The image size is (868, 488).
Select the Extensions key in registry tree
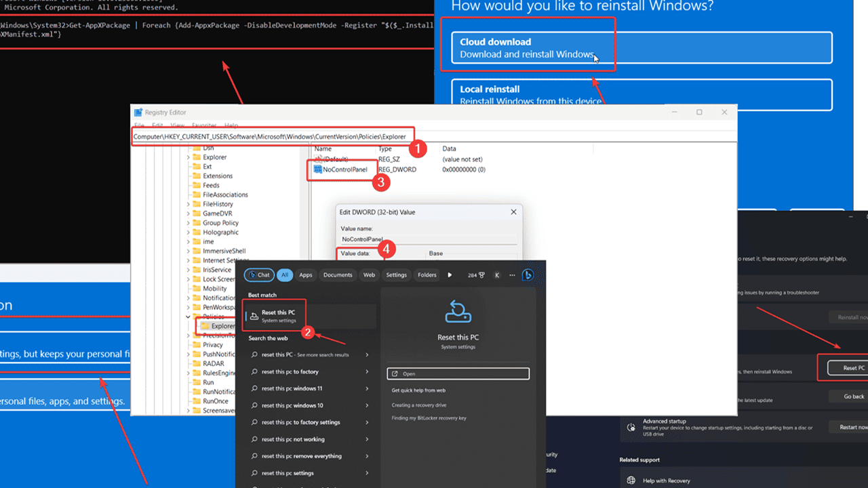[218, 176]
